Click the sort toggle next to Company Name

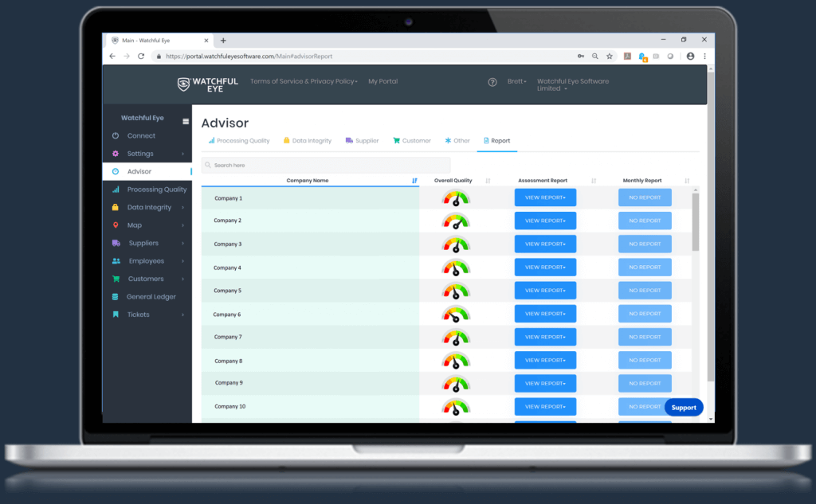[x=414, y=181]
